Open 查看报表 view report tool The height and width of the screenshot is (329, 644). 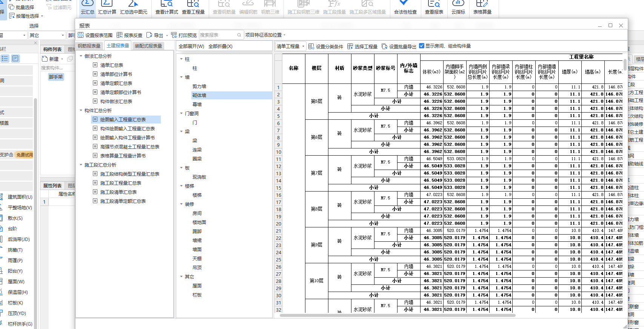pyautogui.click(x=434, y=8)
